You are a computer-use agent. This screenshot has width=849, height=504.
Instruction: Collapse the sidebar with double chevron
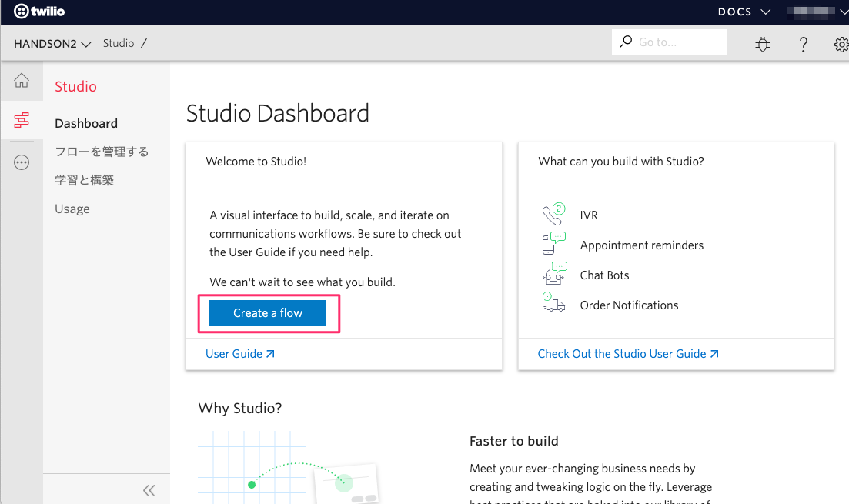point(149,490)
